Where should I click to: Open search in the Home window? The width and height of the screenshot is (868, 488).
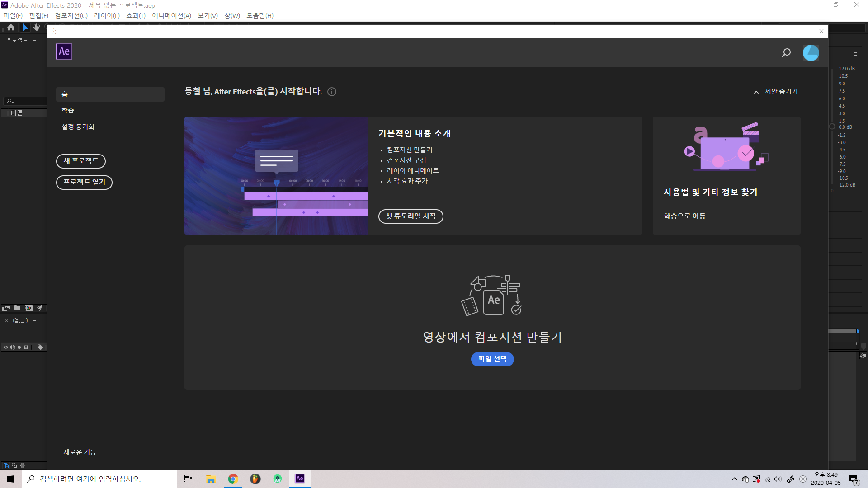[x=786, y=53]
